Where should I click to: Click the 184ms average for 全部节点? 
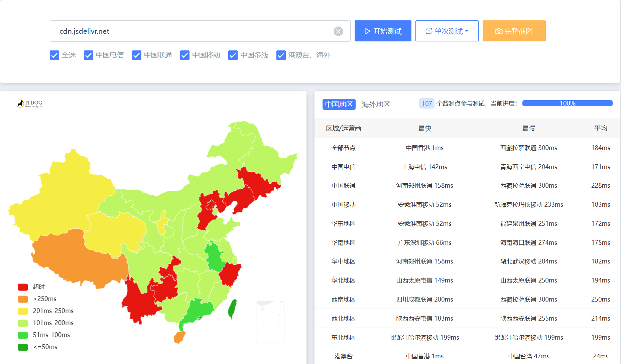pyautogui.click(x=601, y=148)
